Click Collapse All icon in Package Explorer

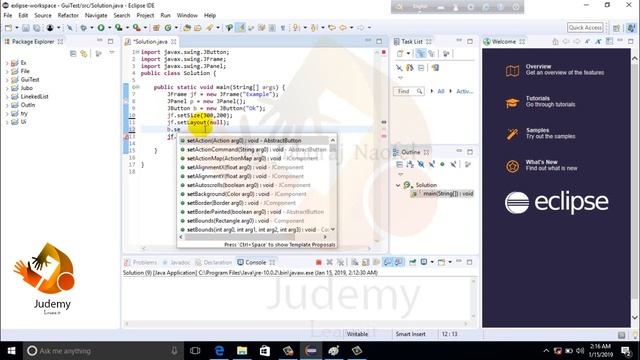(73, 53)
